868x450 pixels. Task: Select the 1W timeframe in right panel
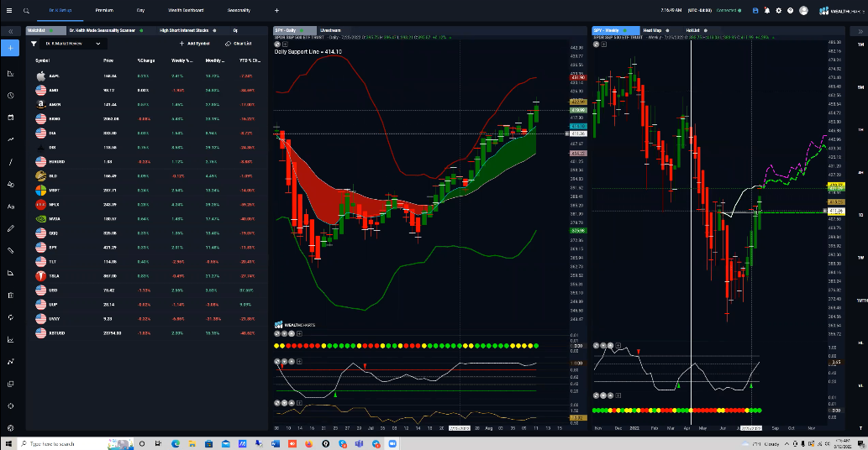[x=860, y=257]
